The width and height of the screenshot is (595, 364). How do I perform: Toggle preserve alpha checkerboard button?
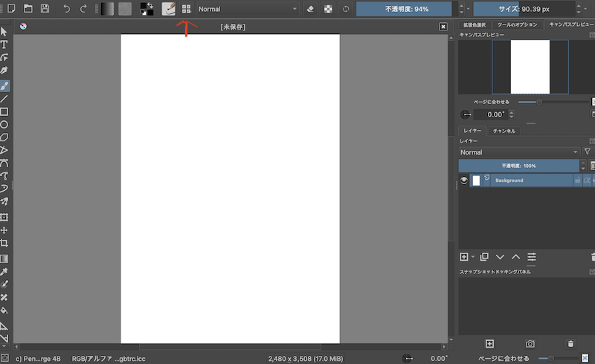pyautogui.click(x=329, y=9)
